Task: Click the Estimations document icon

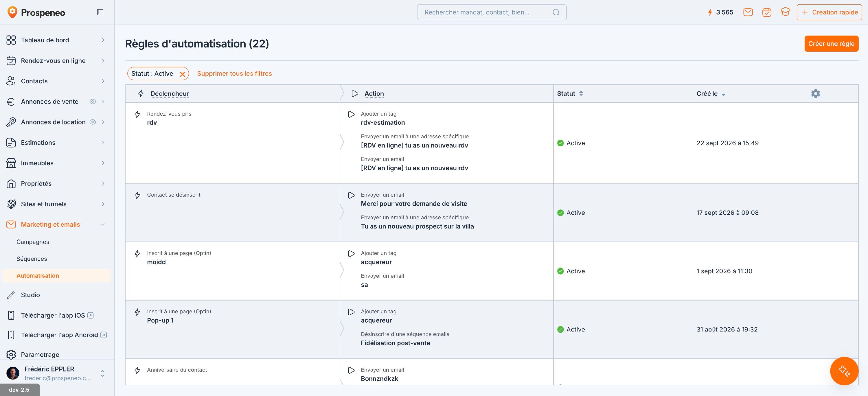Action: click(11, 142)
